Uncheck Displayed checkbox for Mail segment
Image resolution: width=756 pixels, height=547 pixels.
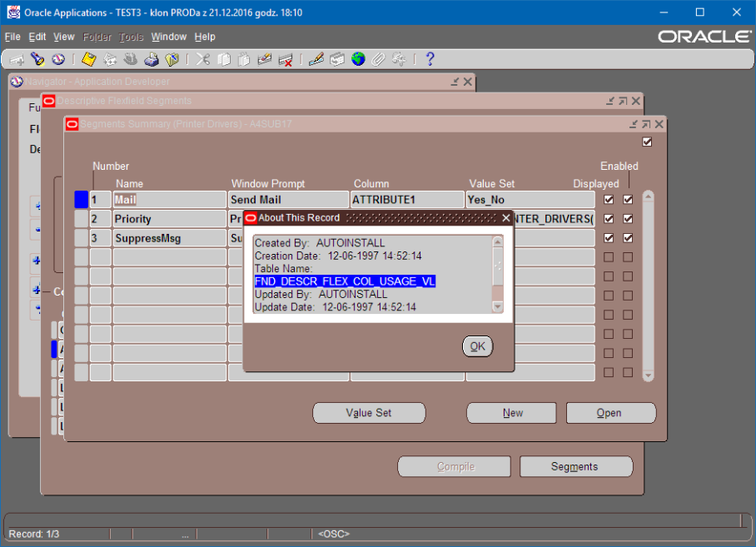609,200
